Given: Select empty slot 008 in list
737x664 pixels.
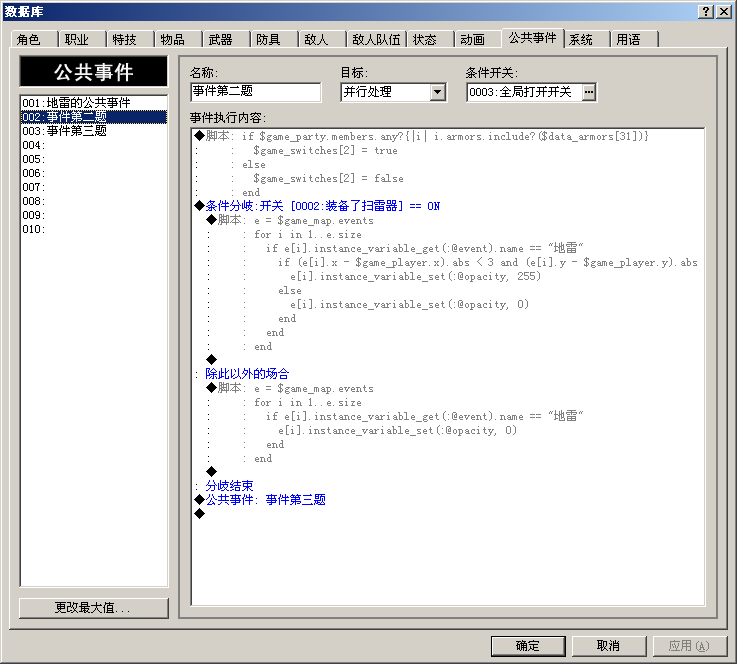Looking at the screenshot, I should coord(94,201).
